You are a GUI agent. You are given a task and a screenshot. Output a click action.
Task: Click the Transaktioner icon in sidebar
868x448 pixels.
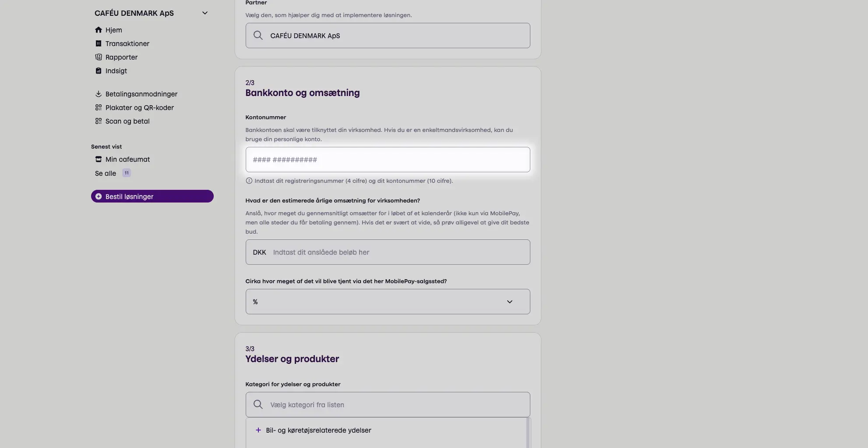(x=98, y=43)
